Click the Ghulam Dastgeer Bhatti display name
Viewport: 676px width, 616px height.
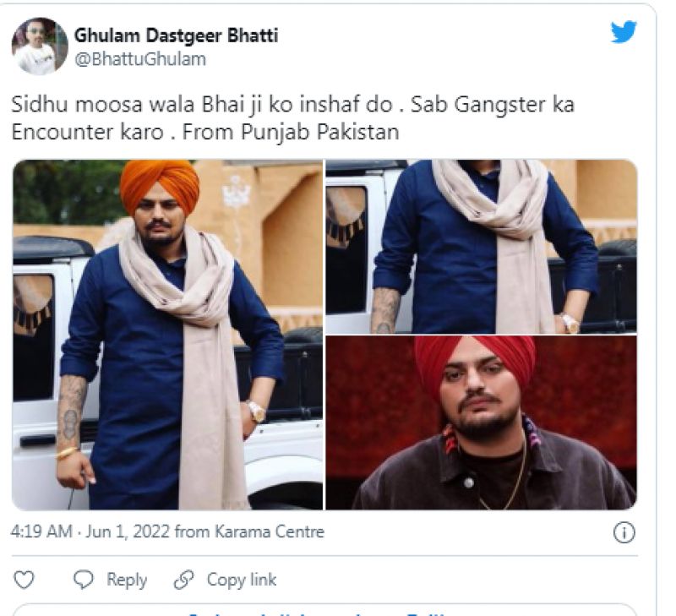pyautogui.click(x=177, y=35)
